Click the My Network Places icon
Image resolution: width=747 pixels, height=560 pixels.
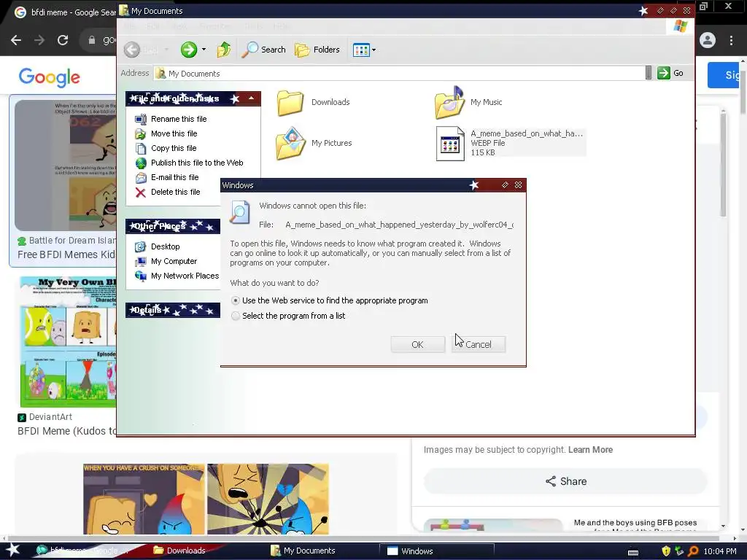point(141,276)
